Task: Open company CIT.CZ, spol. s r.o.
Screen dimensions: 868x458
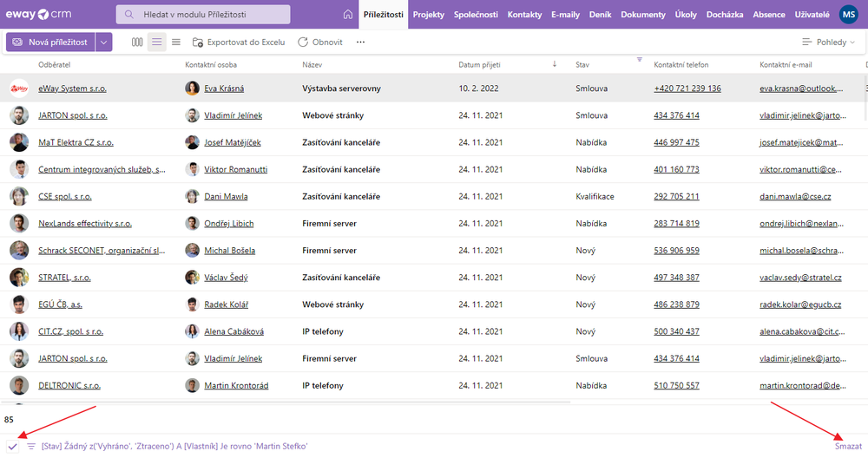Action: [71, 331]
